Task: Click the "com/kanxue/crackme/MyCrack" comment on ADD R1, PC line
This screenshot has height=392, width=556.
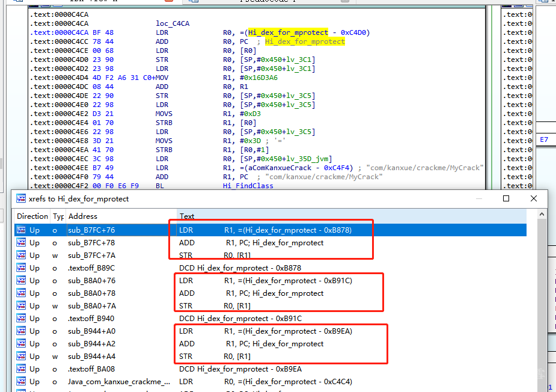Action: pyautogui.click(x=324, y=177)
